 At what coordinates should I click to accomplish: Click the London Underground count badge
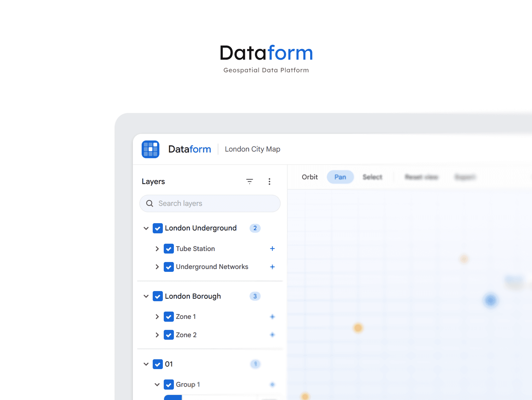tap(255, 228)
